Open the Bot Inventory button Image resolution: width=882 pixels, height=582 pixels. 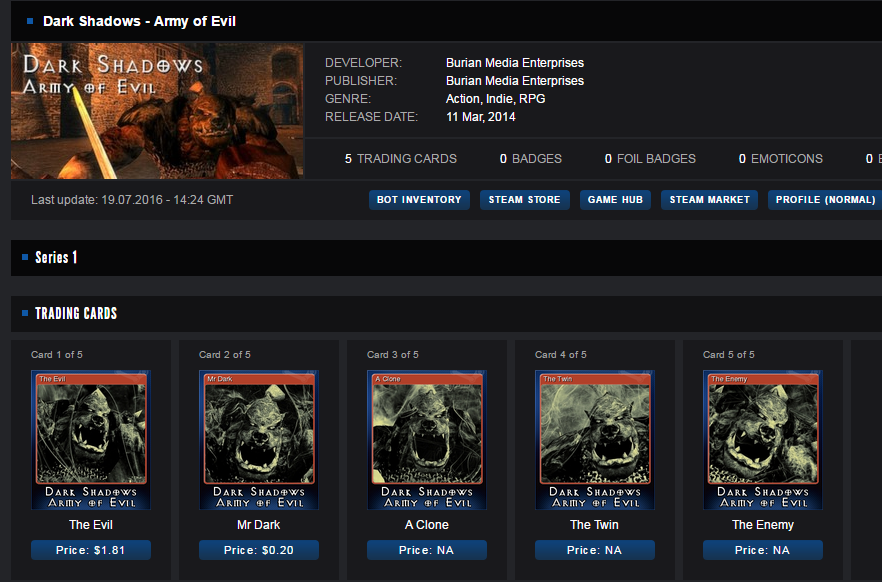pyautogui.click(x=419, y=200)
